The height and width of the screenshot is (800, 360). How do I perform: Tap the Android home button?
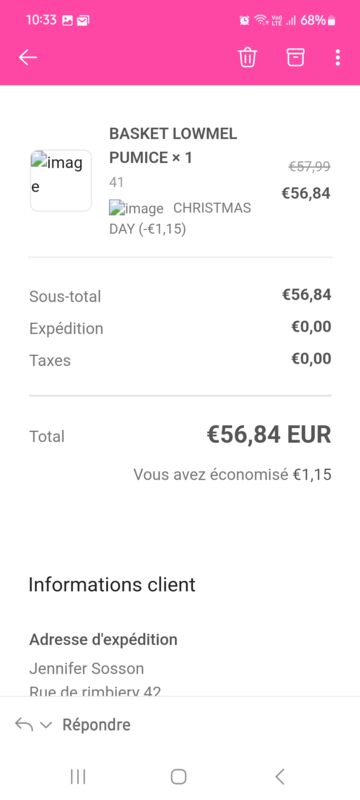(178, 777)
